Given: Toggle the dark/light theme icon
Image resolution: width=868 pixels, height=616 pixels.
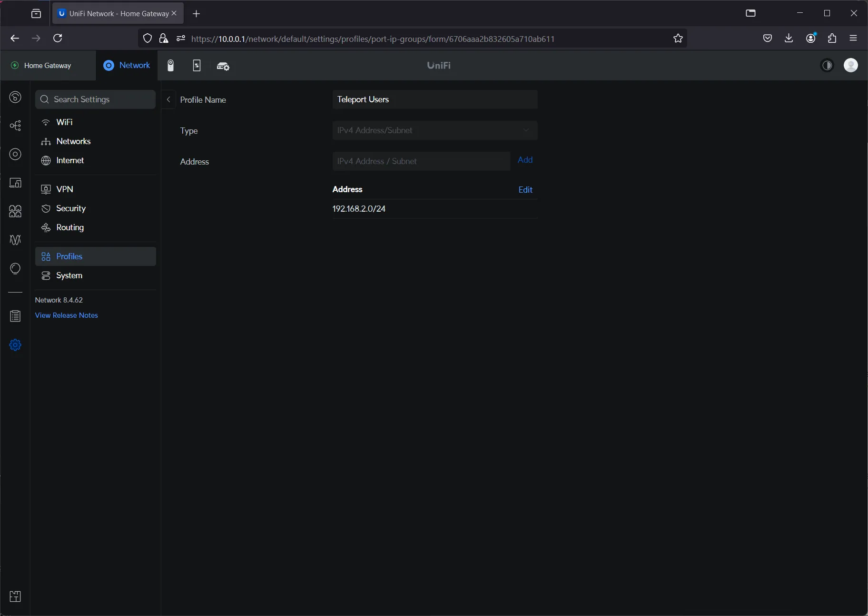Looking at the screenshot, I should tap(827, 65).
